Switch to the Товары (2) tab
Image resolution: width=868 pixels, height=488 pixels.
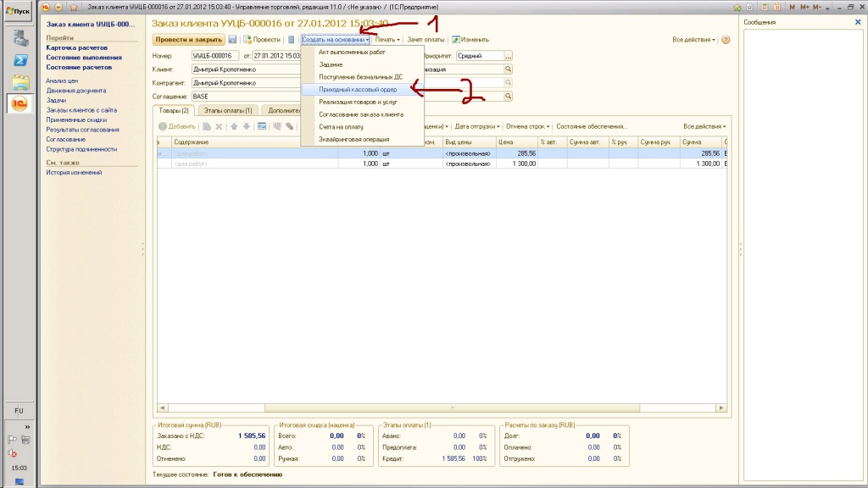click(x=174, y=111)
